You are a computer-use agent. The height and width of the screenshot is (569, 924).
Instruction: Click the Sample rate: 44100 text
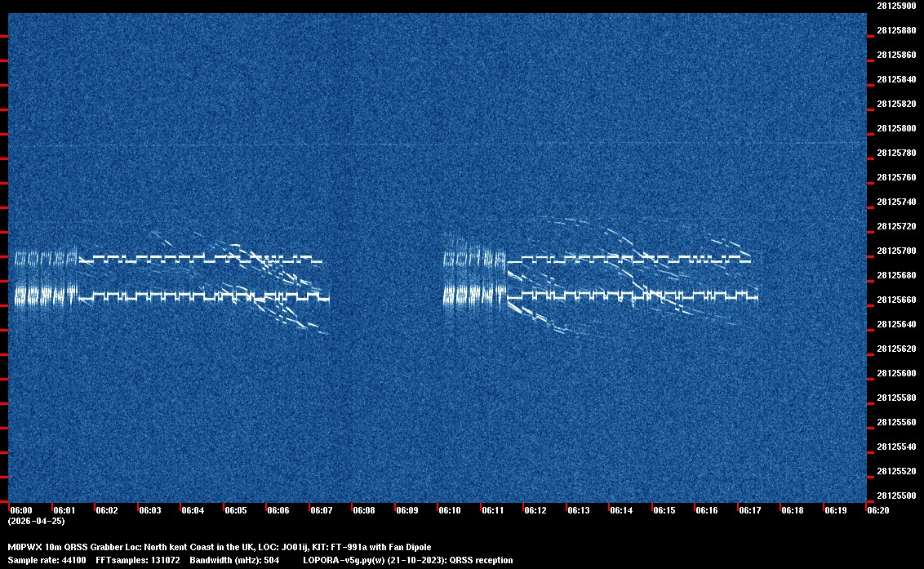47,560
